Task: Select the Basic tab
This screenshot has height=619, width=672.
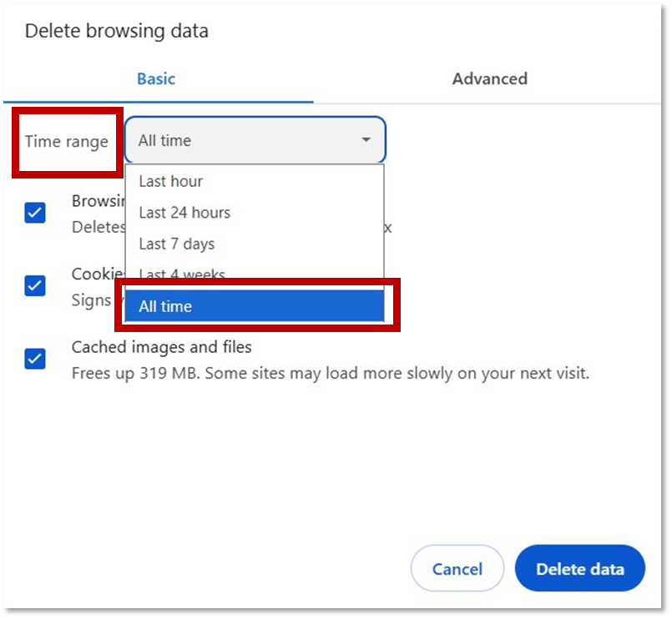Action: point(156,79)
